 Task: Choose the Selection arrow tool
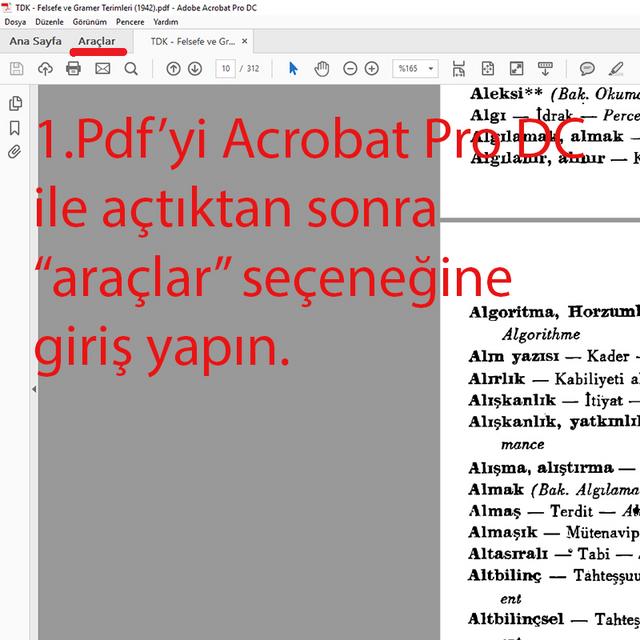tap(293, 69)
